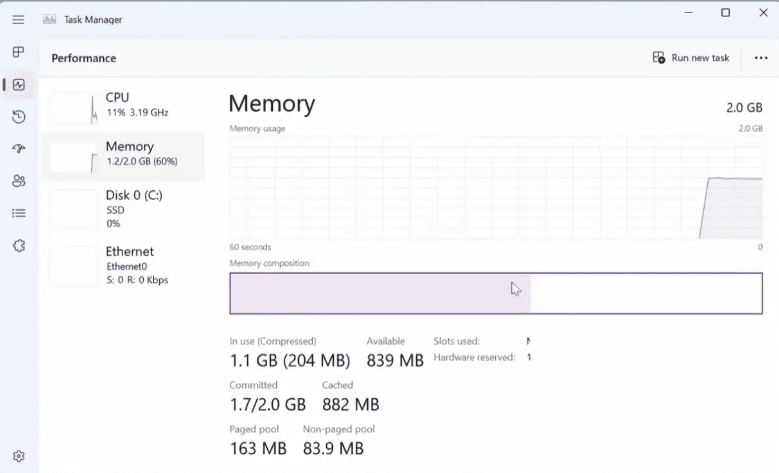Select the Ethernet performance item
This screenshot has width=779, height=473.
124,265
